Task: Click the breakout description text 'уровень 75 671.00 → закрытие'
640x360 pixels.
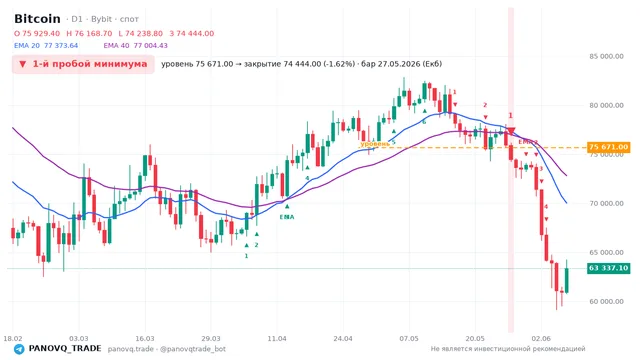Action: 221,64
